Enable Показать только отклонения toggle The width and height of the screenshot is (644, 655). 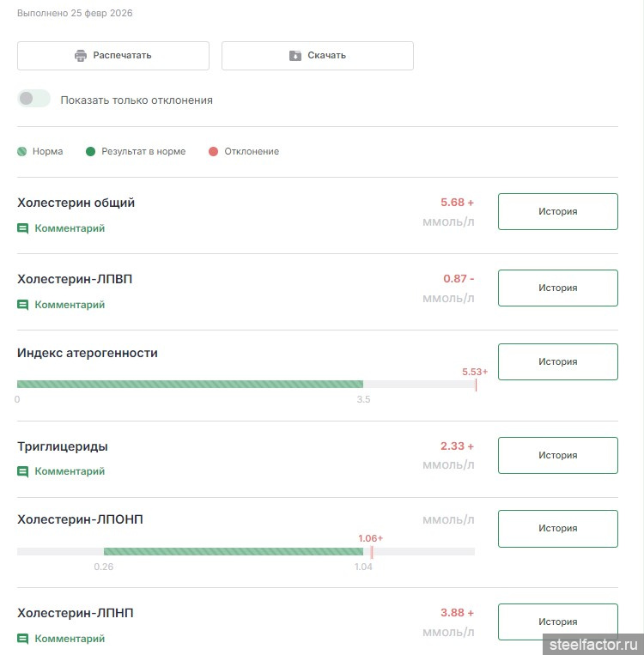point(34,99)
